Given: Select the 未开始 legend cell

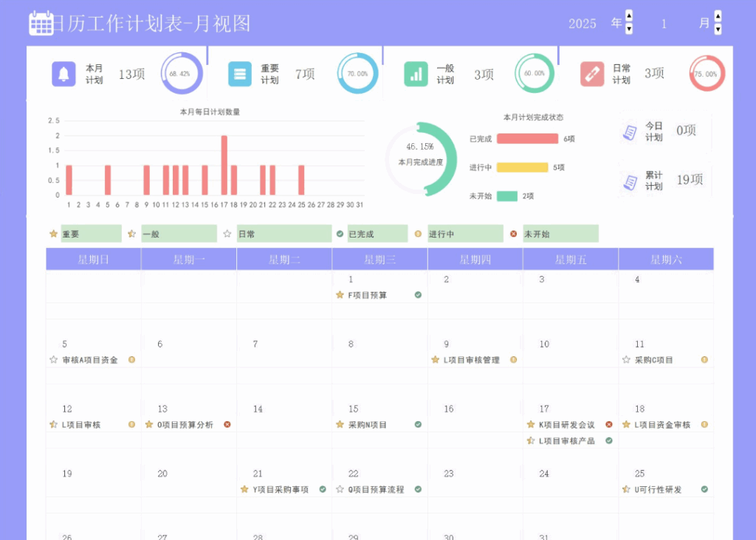Looking at the screenshot, I should pos(561,234).
